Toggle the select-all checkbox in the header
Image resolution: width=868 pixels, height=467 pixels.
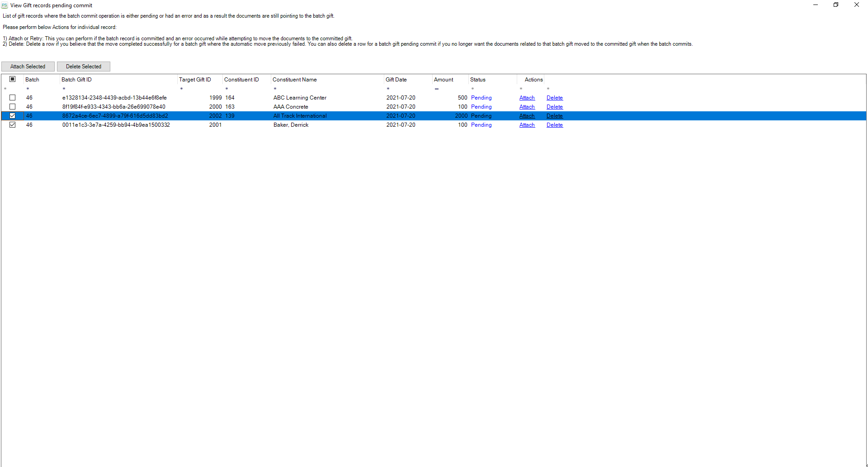coord(13,79)
